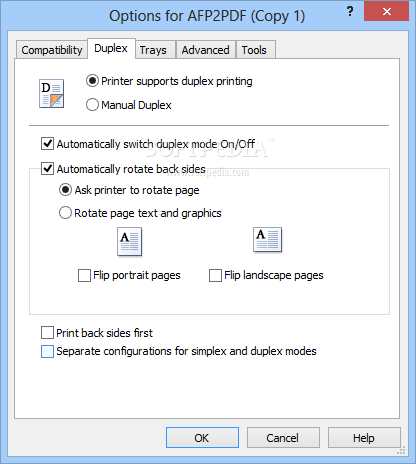Close the Options for AFP2PDF dialog
Viewport: 416px width, 464px height.
386,12
